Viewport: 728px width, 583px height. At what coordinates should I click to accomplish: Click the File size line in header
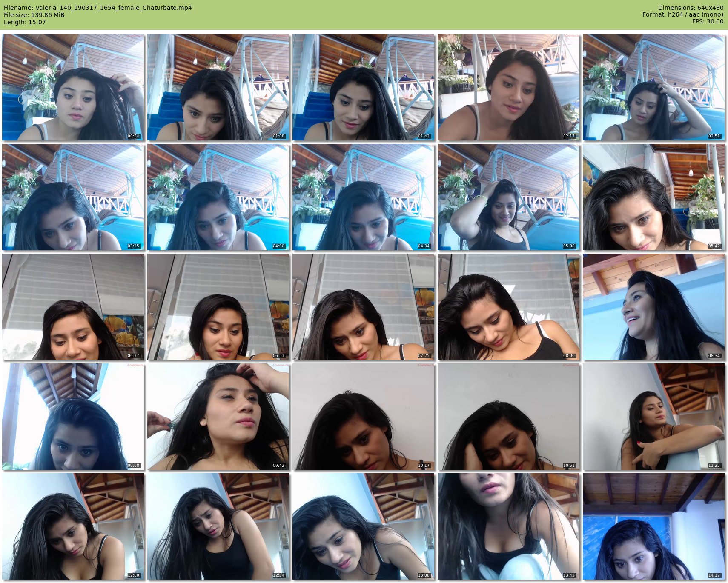pos(34,15)
